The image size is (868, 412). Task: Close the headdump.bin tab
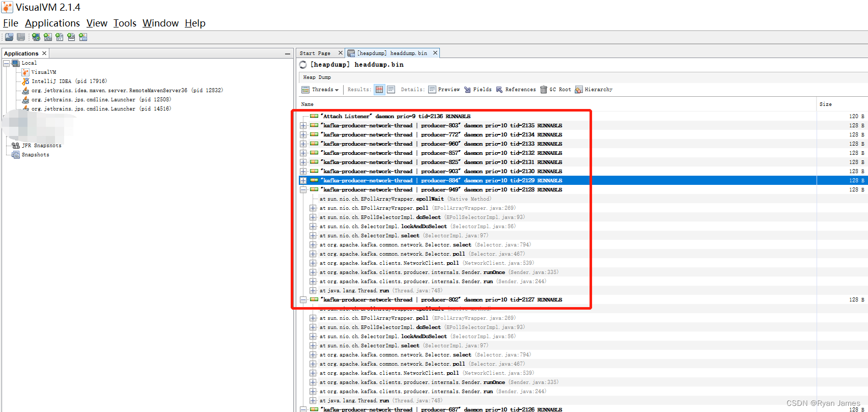click(x=435, y=53)
